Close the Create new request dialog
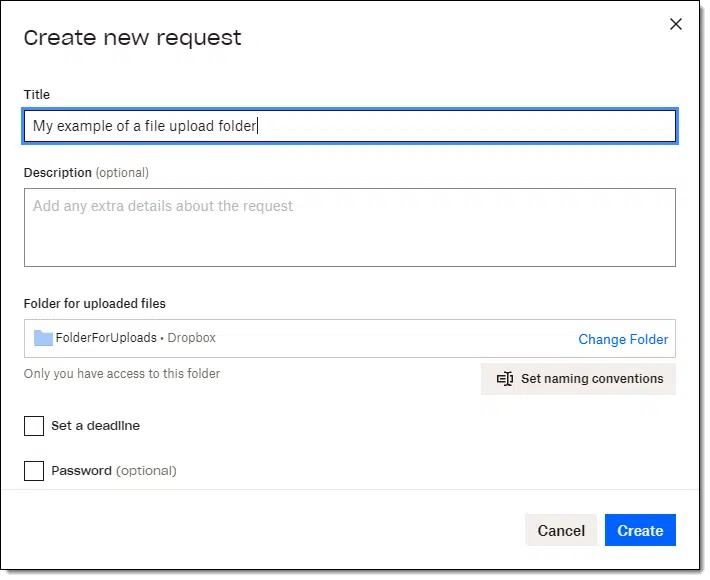 [x=676, y=24]
